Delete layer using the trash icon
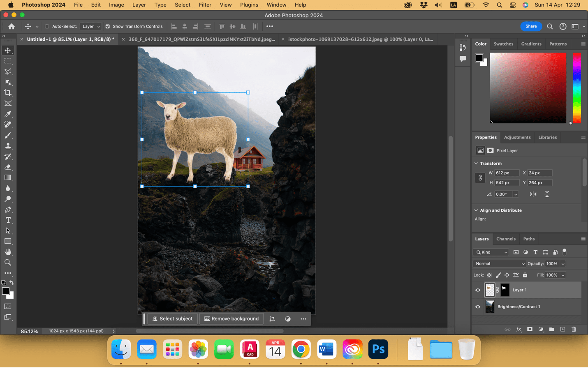 (x=574, y=329)
